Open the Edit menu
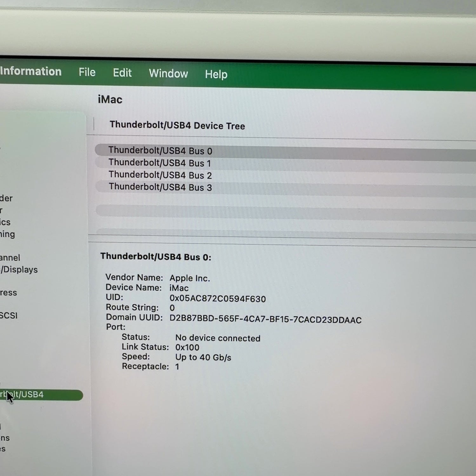 click(x=122, y=73)
